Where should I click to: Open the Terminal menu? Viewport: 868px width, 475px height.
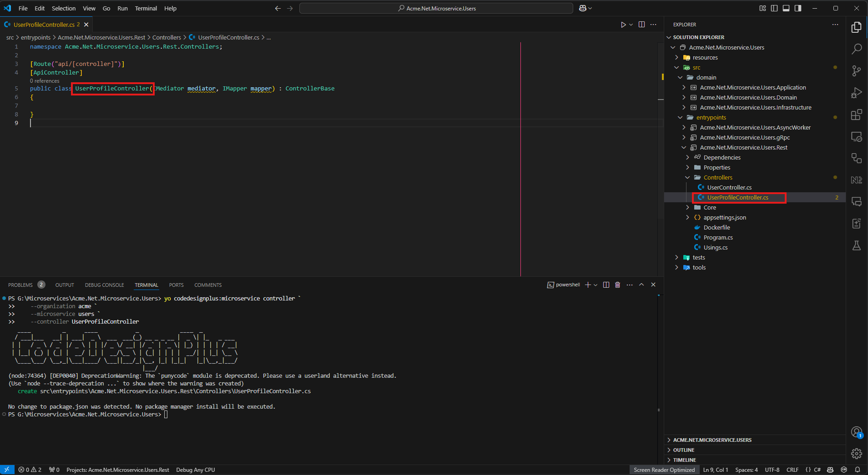146,8
